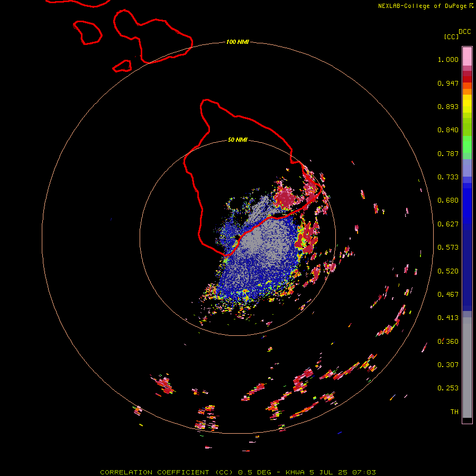Select the 0.947 scale value

pyautogui.click(x=448, y=83)
